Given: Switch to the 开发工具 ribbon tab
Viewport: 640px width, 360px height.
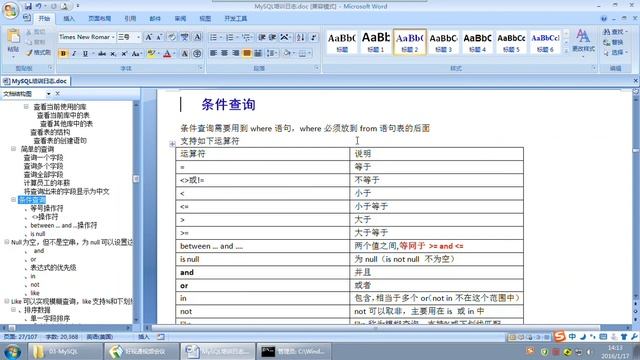Looking at the screenshot, I should [x=236, y=19].
